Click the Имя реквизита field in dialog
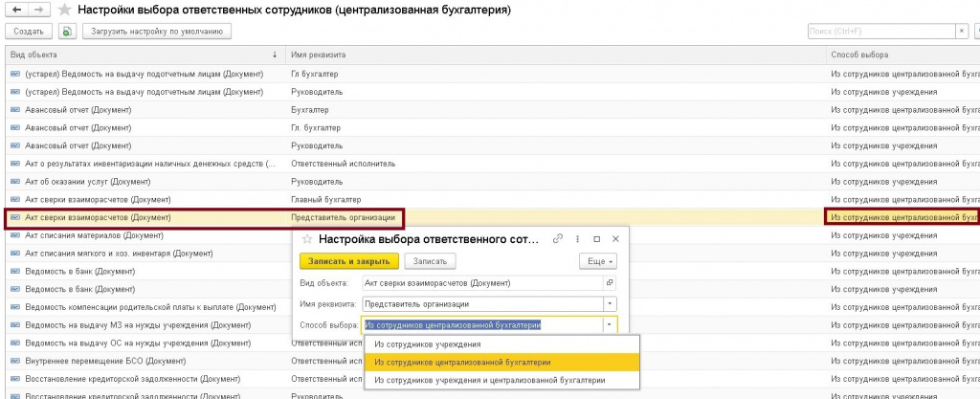 click(x=483, y=304)
